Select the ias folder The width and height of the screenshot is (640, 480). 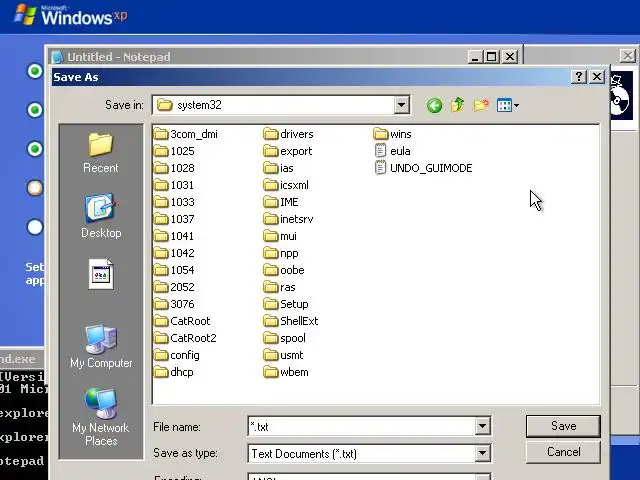[279, 168]
